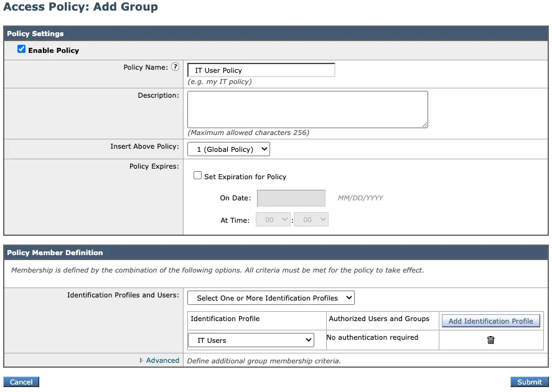Image resolution: width=552 pixels, height=392 pixels.
Task: Expand the Advanced section disclosure triangle
Action: 141,360
